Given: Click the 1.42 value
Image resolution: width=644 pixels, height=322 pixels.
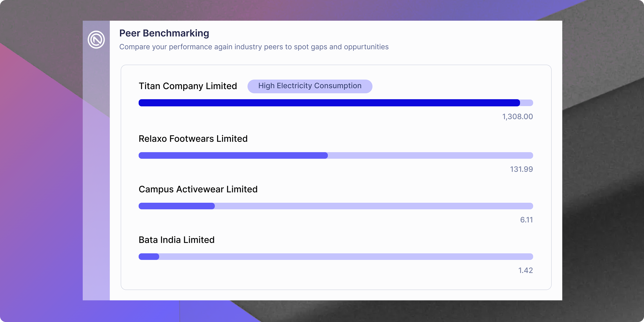Looking at the screenshot, I should coord(525,271).
